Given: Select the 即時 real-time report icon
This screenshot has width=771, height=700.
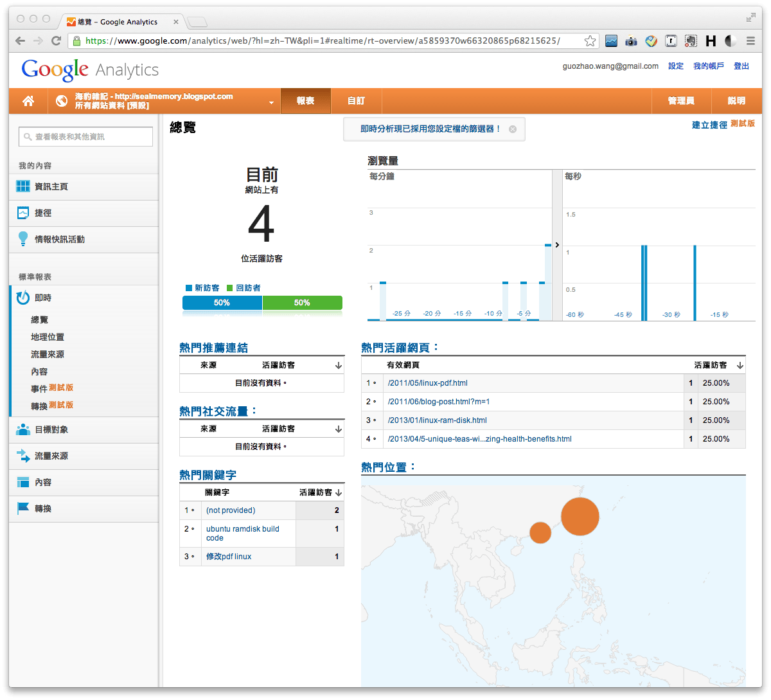Looking at the screenshot, I should (24, 298).
